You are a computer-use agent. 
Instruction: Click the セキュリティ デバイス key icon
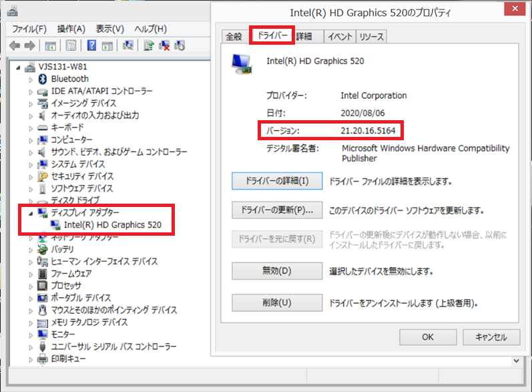43,176
